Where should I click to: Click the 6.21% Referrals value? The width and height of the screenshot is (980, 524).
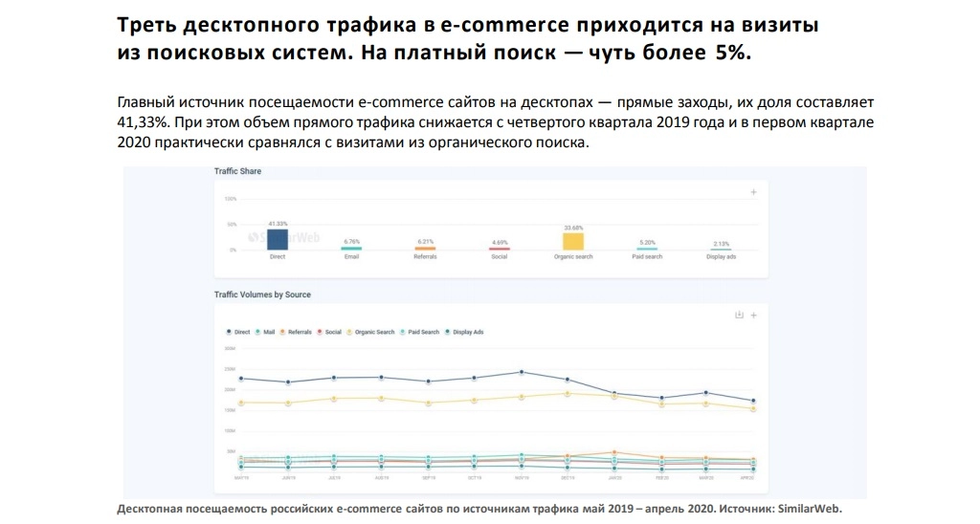(426, 242)
